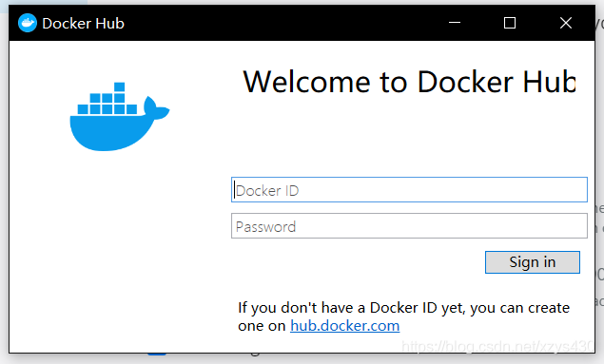
Task: Click the Docker whale icon in title bar
Action: (28, 23)
